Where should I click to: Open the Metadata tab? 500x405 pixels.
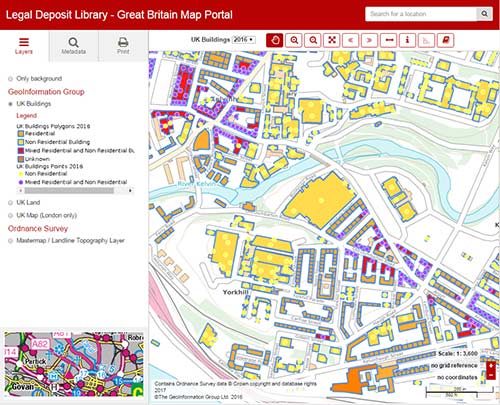click(74, 46)
